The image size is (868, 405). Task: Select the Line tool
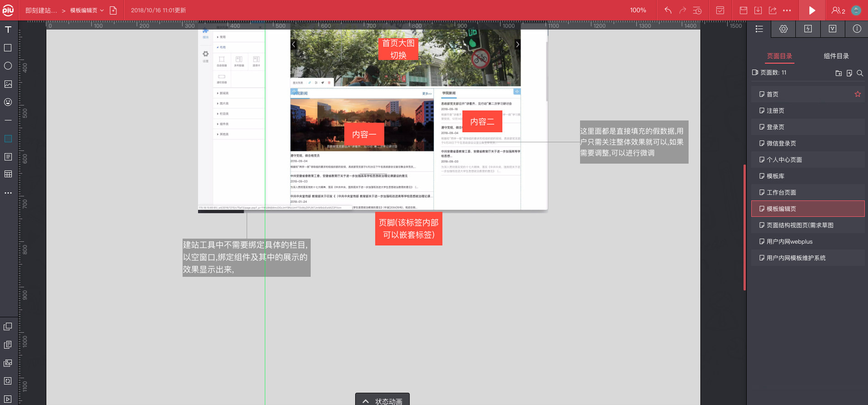pos(8,120)
